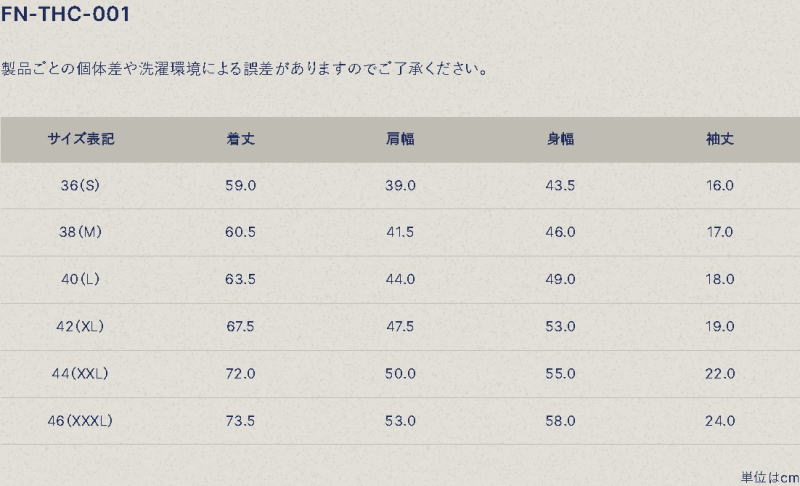The height and width of the screenshot is (486, 800).
Task: Select the サイズ表記 column header
Action: click(81, 139)
